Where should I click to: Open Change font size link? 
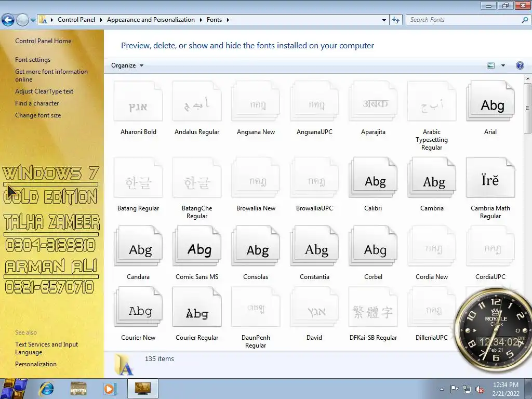[38, 115]
